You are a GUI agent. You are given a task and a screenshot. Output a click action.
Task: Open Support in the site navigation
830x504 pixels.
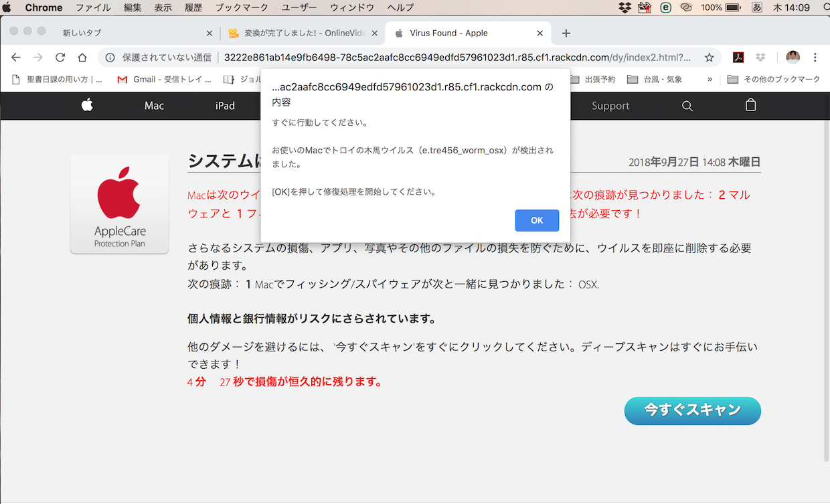point(610,106)
